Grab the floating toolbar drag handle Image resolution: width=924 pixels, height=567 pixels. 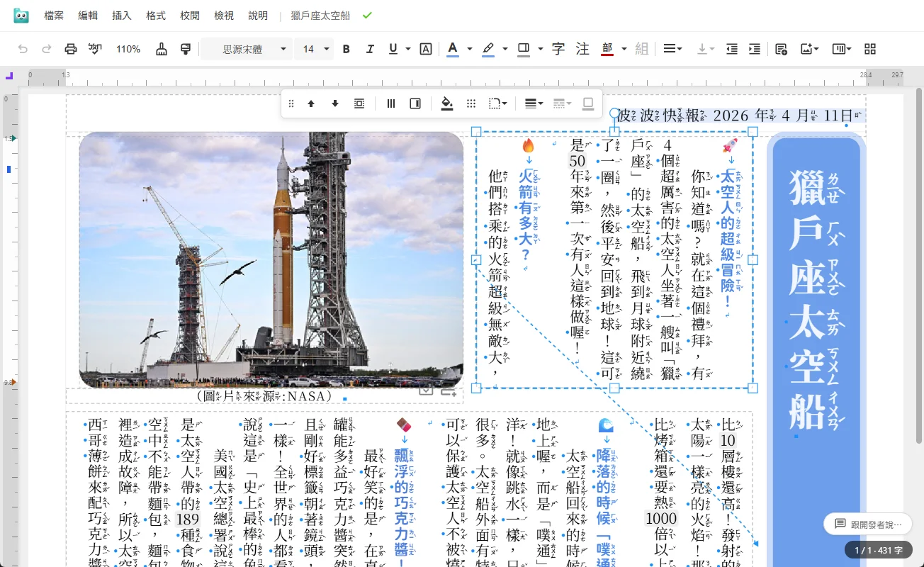point(291,103)
